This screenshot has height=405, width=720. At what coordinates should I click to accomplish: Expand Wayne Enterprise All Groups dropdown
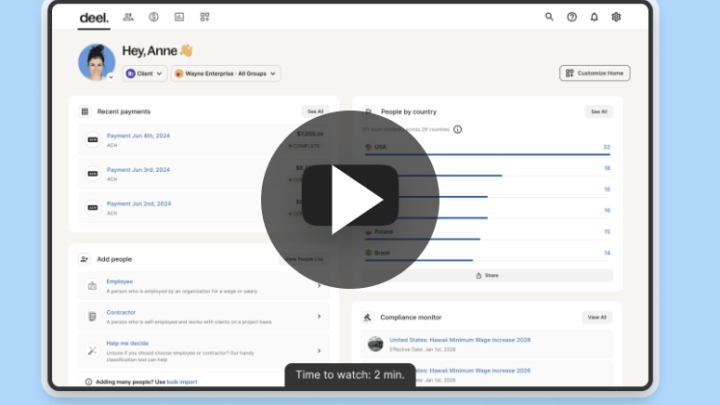tap(225, 73)
